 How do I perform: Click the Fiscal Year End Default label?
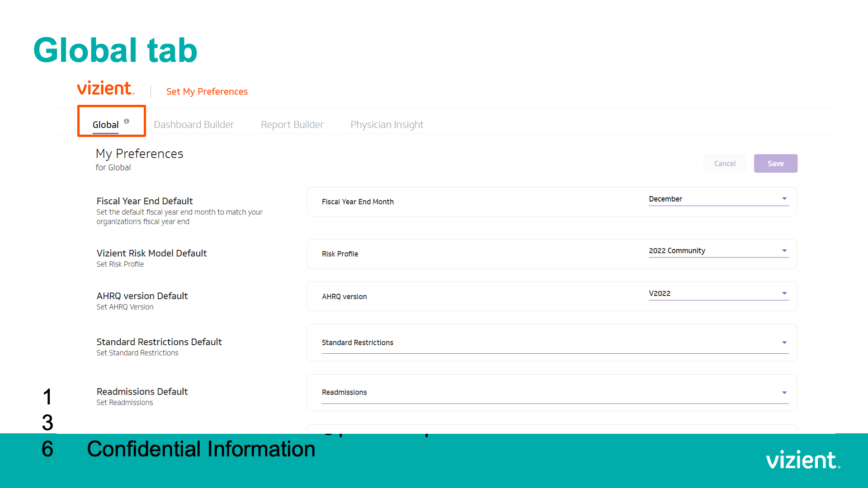145,201
